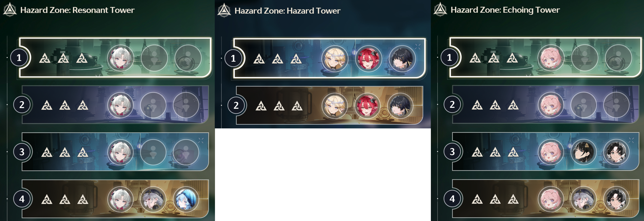The width and height of the screenshot is (644, 221).
Task: Select the Resonant Tower floor 1 number badge
Action: tap(19, 58)
